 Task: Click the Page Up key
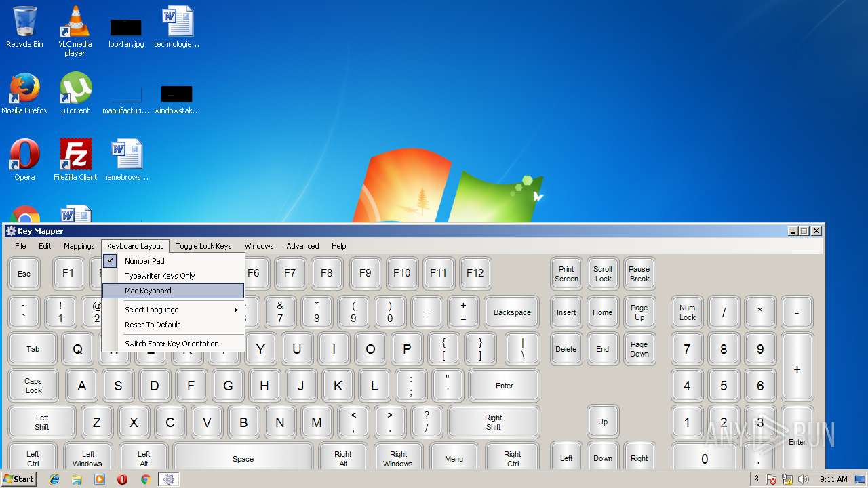pyautogui.click(x=639, y=312)
